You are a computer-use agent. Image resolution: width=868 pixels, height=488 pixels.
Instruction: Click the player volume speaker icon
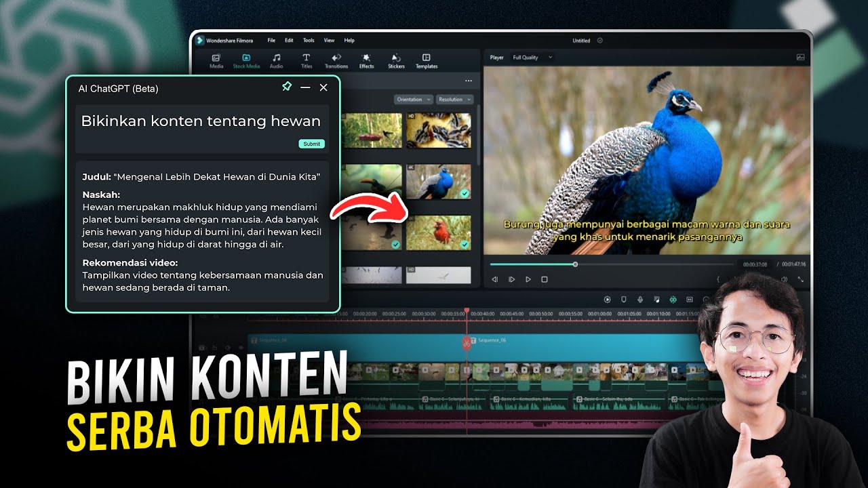pos(785,279)
